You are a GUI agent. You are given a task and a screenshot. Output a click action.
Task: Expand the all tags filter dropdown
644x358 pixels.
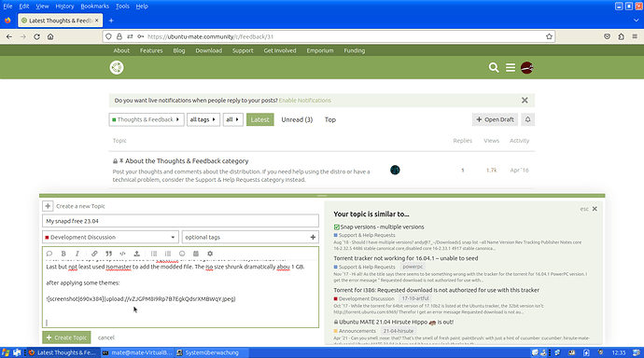[203, 119]
